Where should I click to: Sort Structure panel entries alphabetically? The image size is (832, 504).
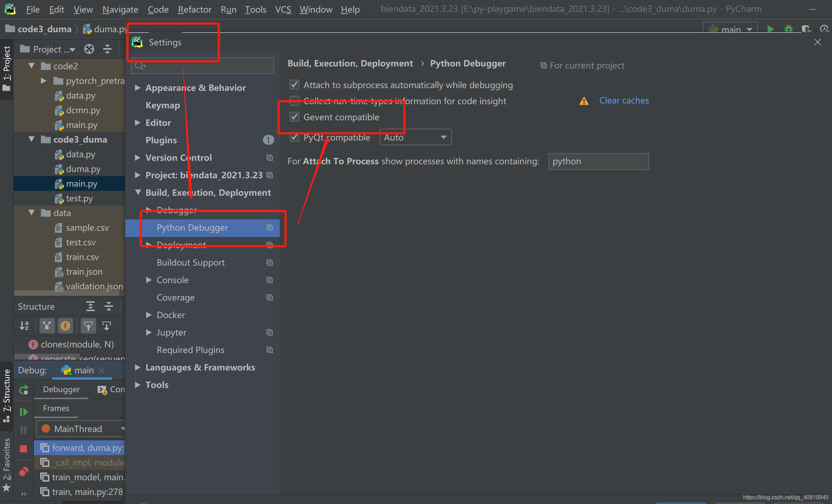click(24, 325)
